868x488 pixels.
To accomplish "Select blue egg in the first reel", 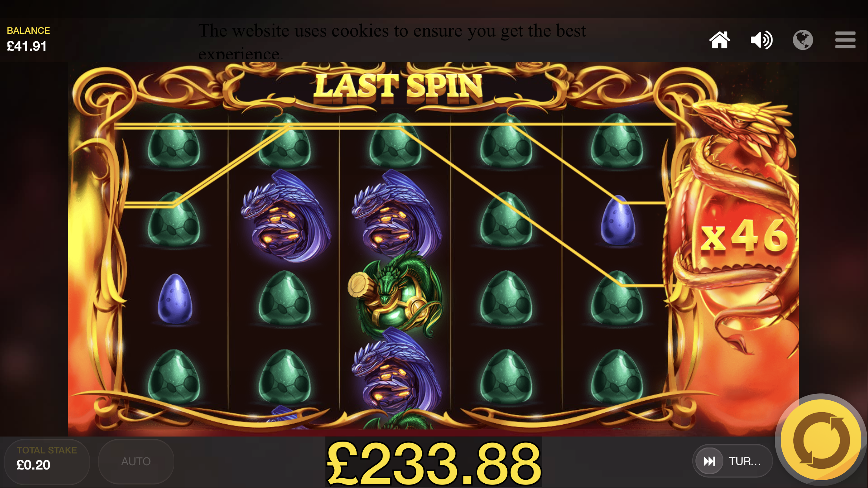I will click(x=175, y=299).
